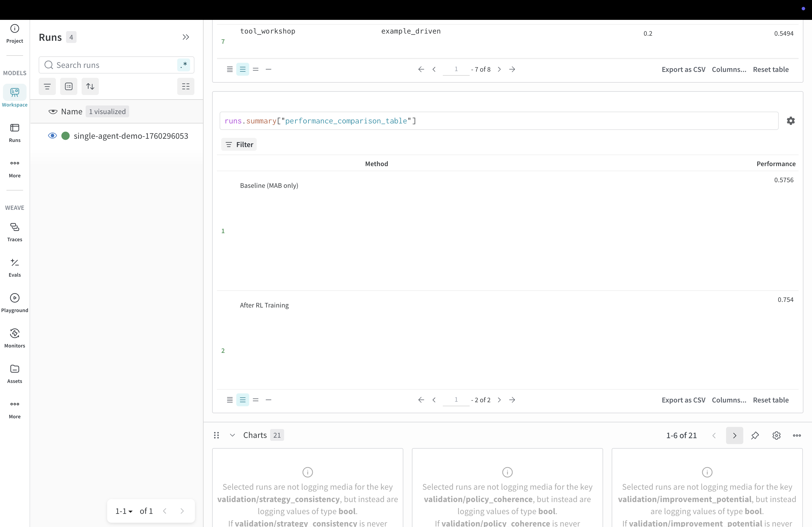Open the 1-1 runs pagination dropdown
The height and width of the screenshot is (527, 812).
[x=124, y=511]
